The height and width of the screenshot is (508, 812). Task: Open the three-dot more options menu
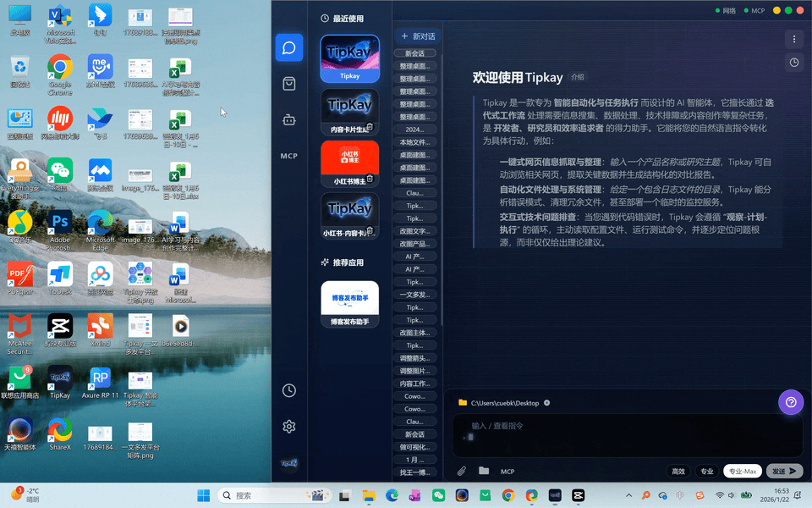pos(793,39)
